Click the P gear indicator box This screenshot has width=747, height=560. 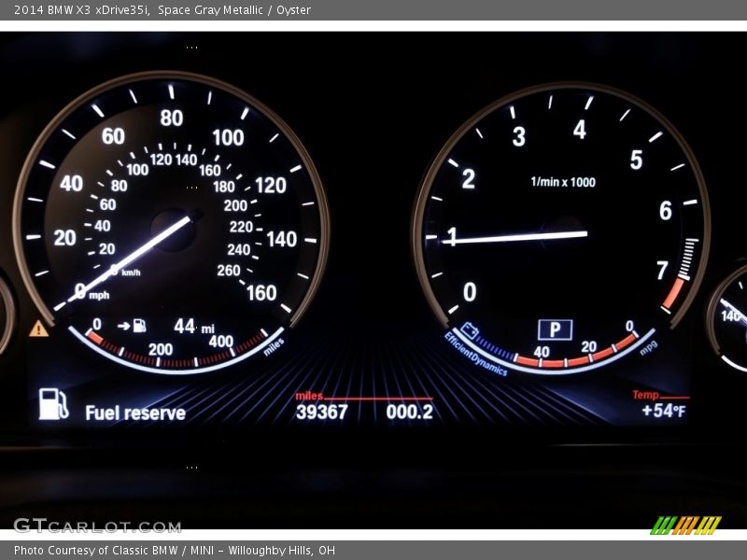(555, 329)
